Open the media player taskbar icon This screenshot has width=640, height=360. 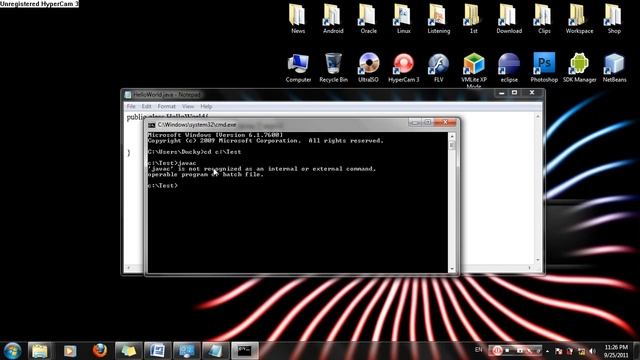click(70, 351)
